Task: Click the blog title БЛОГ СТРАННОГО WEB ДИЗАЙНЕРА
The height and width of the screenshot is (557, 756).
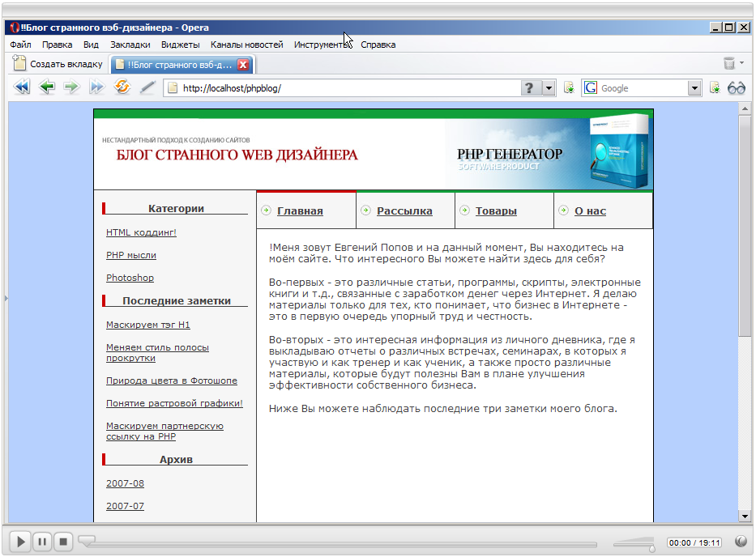Action: point(237,155)
